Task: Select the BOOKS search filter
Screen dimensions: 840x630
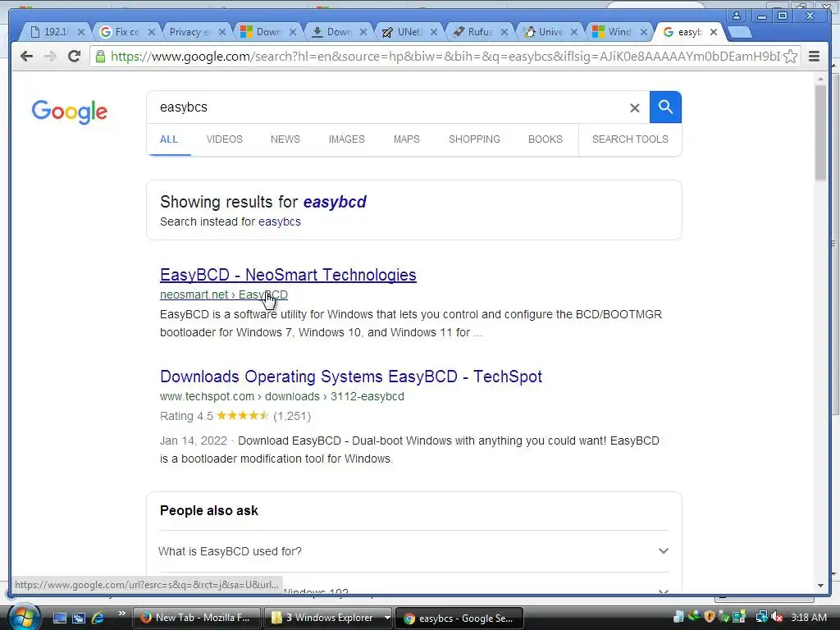Action: [x=546, y=139]
